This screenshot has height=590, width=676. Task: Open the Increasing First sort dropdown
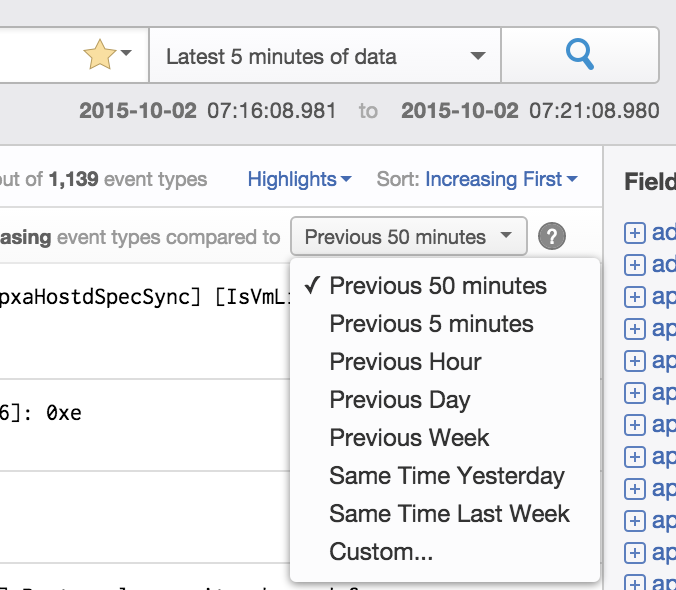[501, 180]
